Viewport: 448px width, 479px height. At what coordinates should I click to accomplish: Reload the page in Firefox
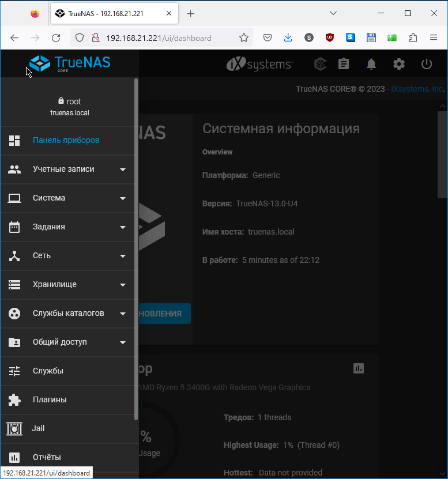[56, 38]
